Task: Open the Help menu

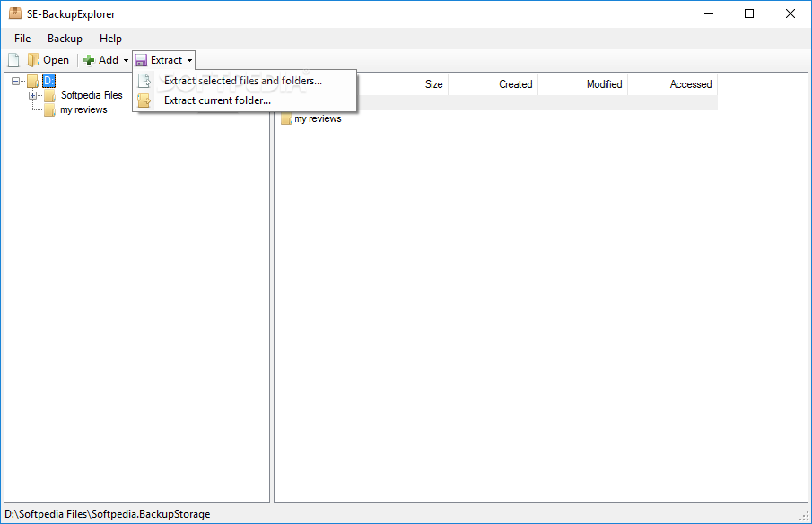Action: coord(110,39)
